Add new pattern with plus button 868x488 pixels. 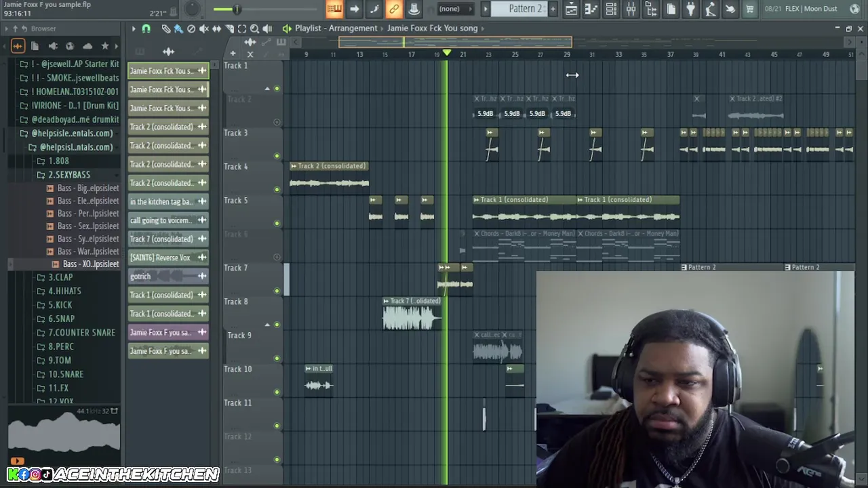tap(553, 9)
